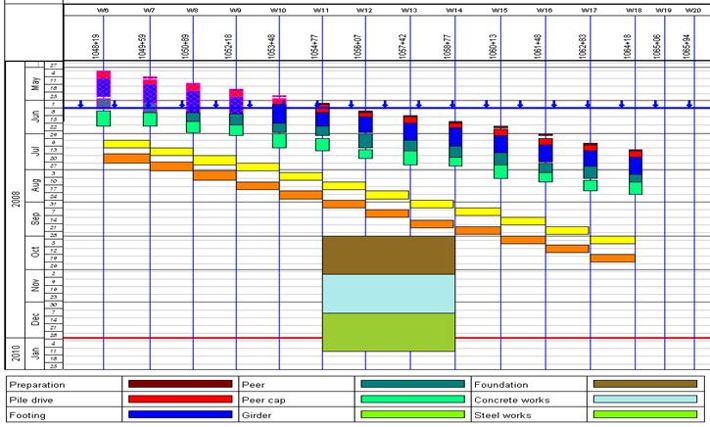Select the W19 column header
The width and height of the screenshot is (710, 427).
(663, 10)
